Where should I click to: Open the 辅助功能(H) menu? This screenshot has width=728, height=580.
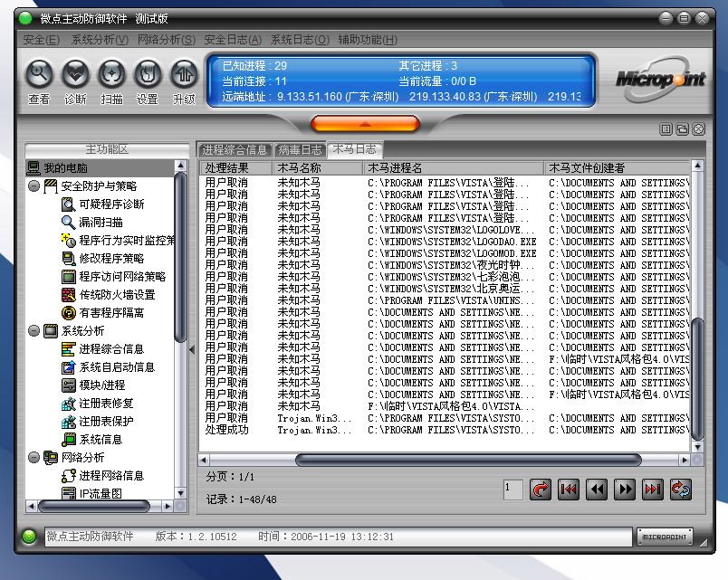368,40
